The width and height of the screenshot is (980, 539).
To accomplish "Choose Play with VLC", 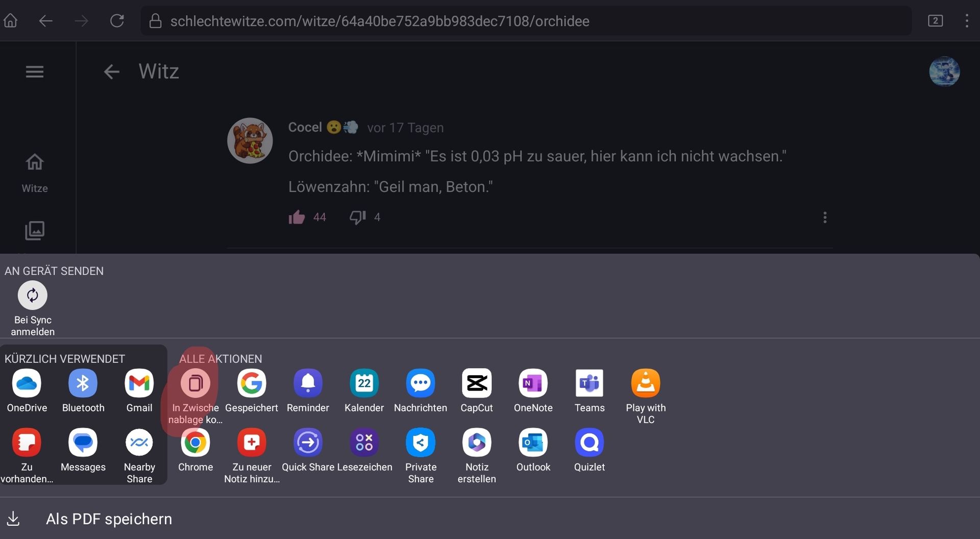I will tap(645, 383).
